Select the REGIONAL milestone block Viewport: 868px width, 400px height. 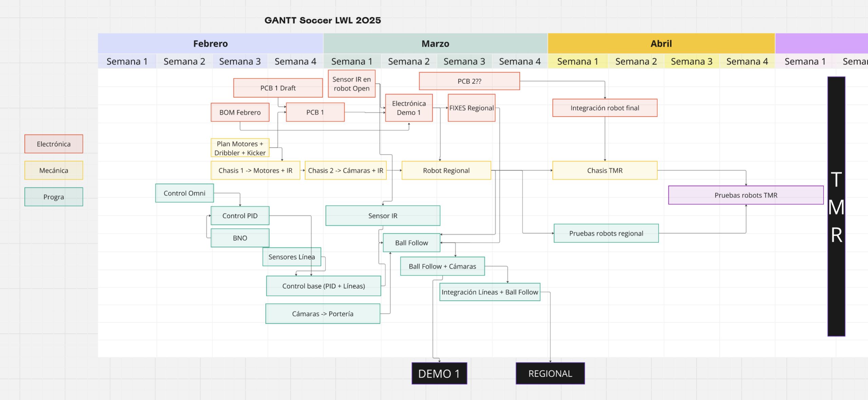(550, 374)
